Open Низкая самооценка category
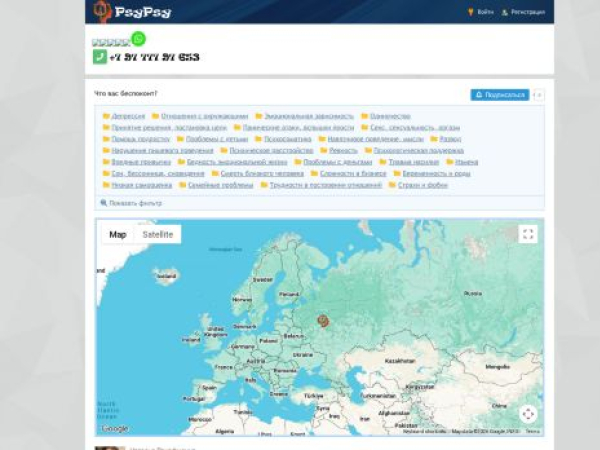 click(142, 185)
